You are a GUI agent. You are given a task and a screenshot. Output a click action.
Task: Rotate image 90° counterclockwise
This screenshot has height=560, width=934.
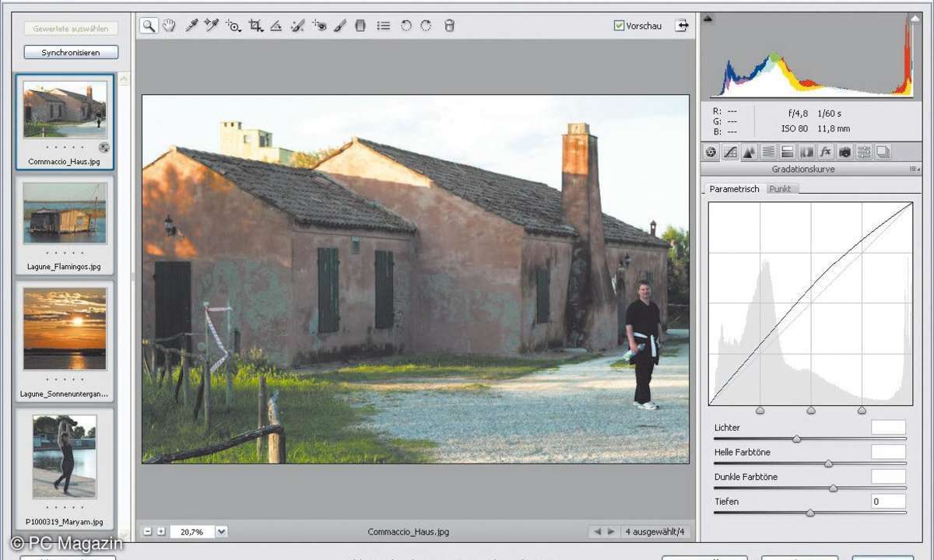406,26
